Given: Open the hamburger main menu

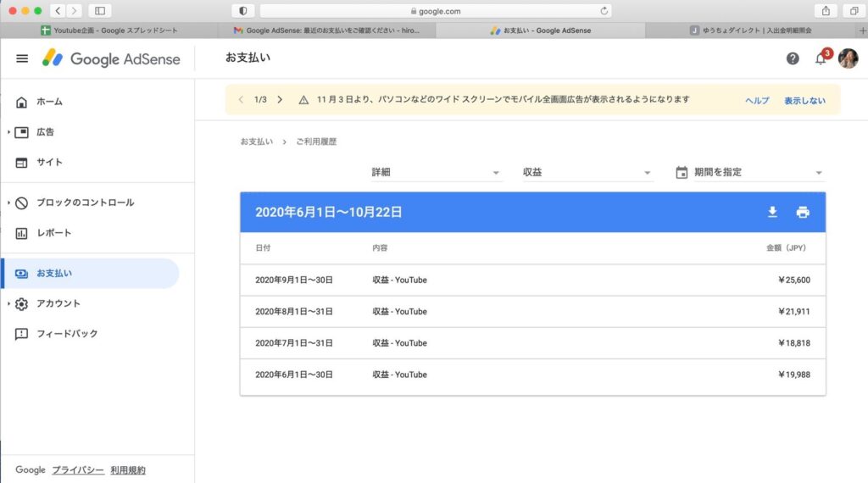Looking at the screenshot, I should 22,58.
